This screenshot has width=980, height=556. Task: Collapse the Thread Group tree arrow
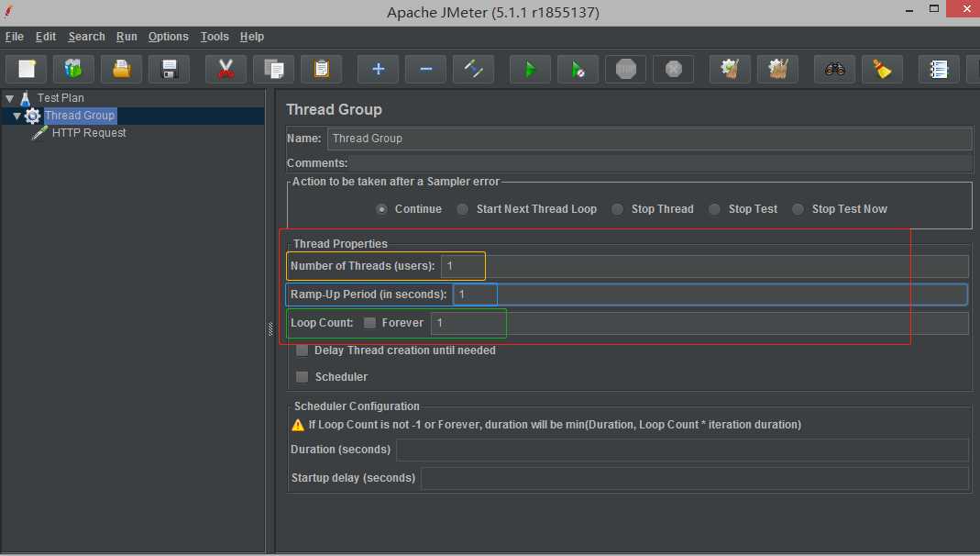17,116
